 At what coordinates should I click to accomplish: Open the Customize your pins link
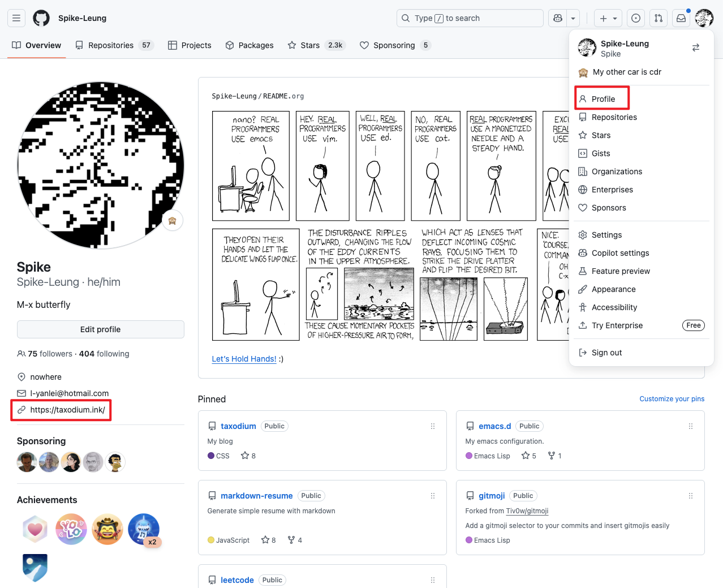pyautogui.click(x=672, y=399)
